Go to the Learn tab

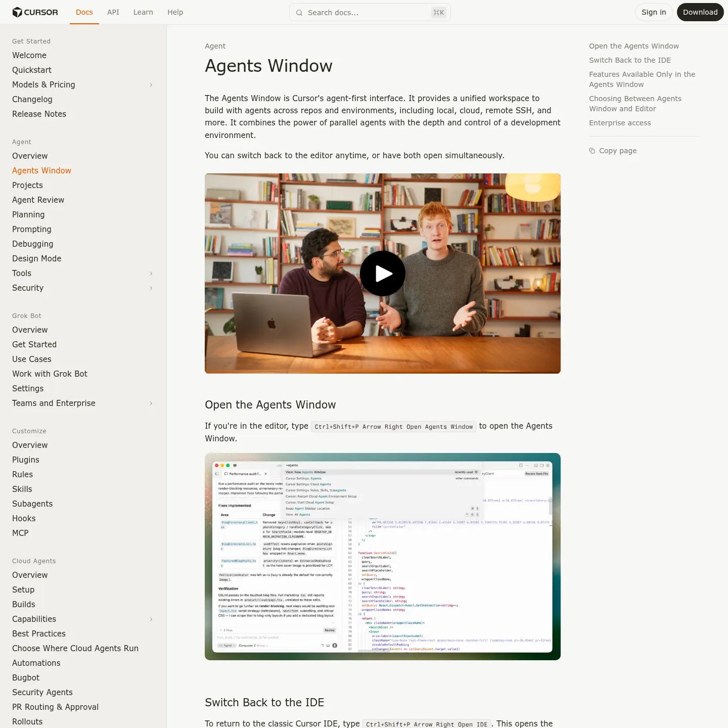(143, 12)
